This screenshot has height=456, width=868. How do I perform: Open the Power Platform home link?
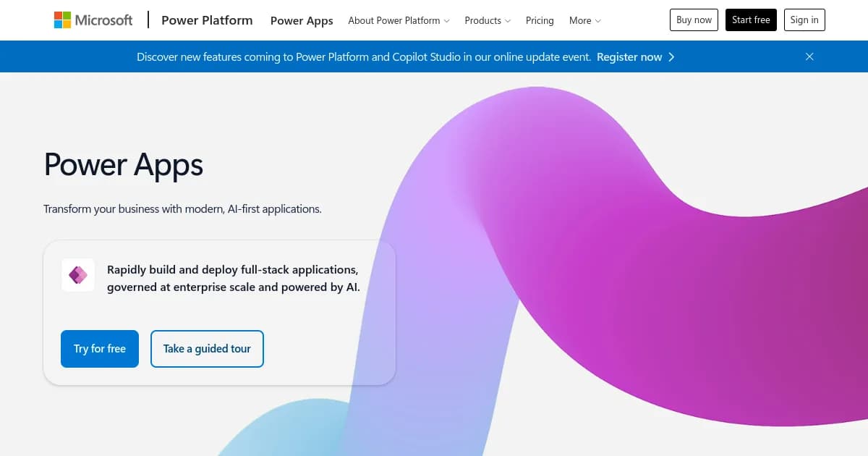coord(207,20)
